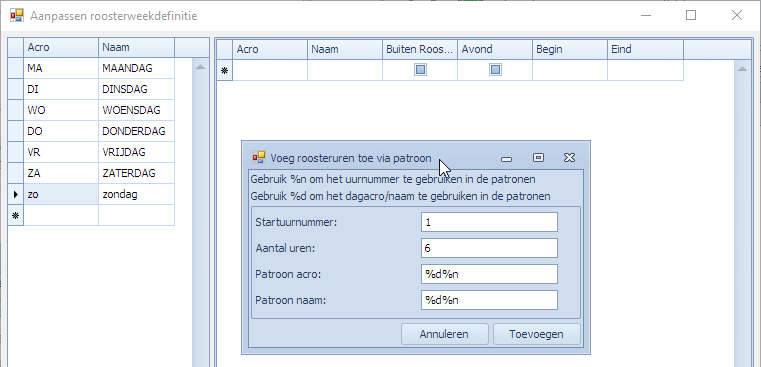The height and width of the screenshot is (367, 761).
Task: Click the new-row asterisk in days grid
Action: point(16,216)
